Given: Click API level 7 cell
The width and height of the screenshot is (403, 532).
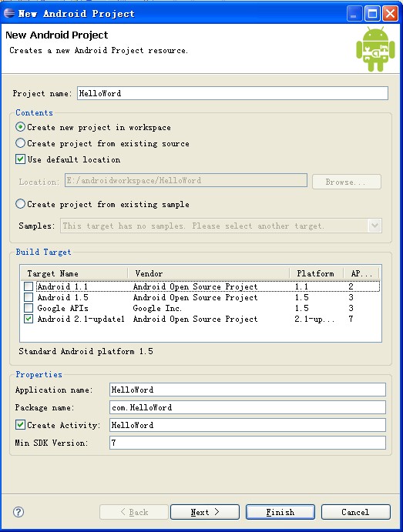Looking at the screenshot, I should 351,319.
